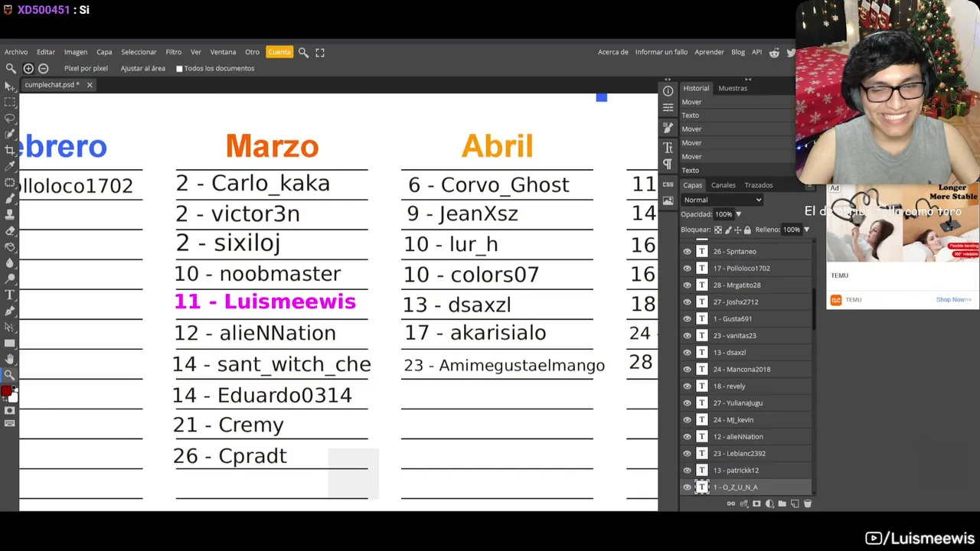
Task: Hide the 1 - O_Z_U_N_A layer
Action: [687, 487]
